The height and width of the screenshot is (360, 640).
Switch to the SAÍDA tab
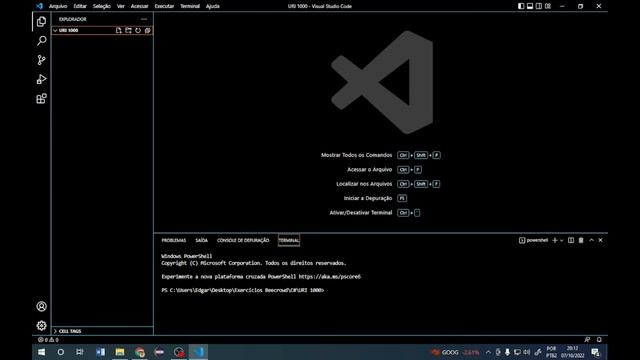tap(202, 240)
